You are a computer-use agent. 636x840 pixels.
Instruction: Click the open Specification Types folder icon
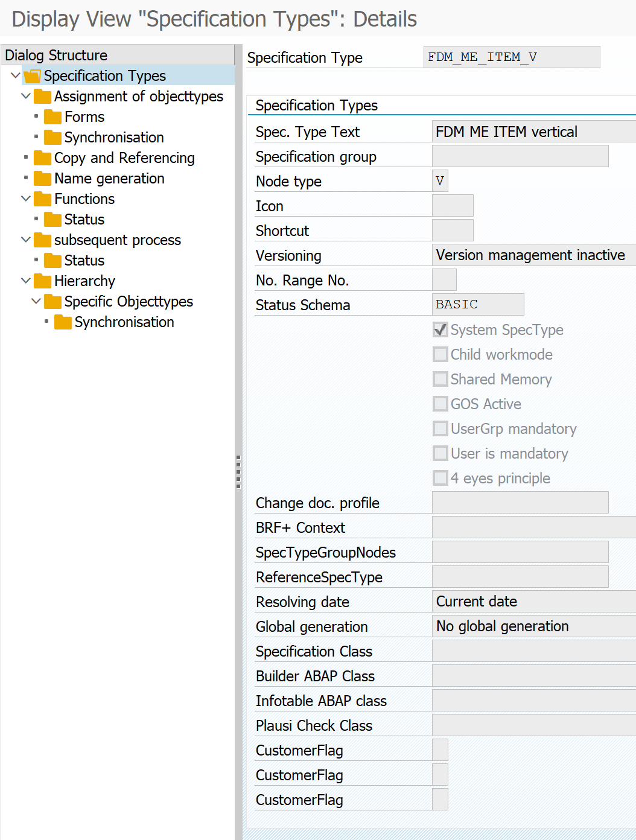[32, 76]
